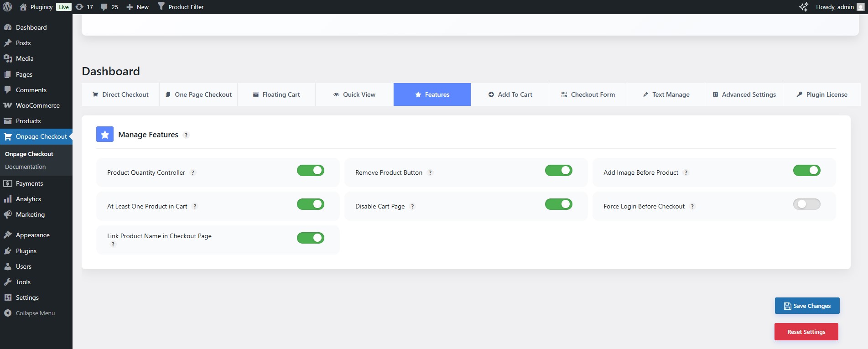Open the Product Filter funnel icon
868x349 pixels.
pos(161,6)
